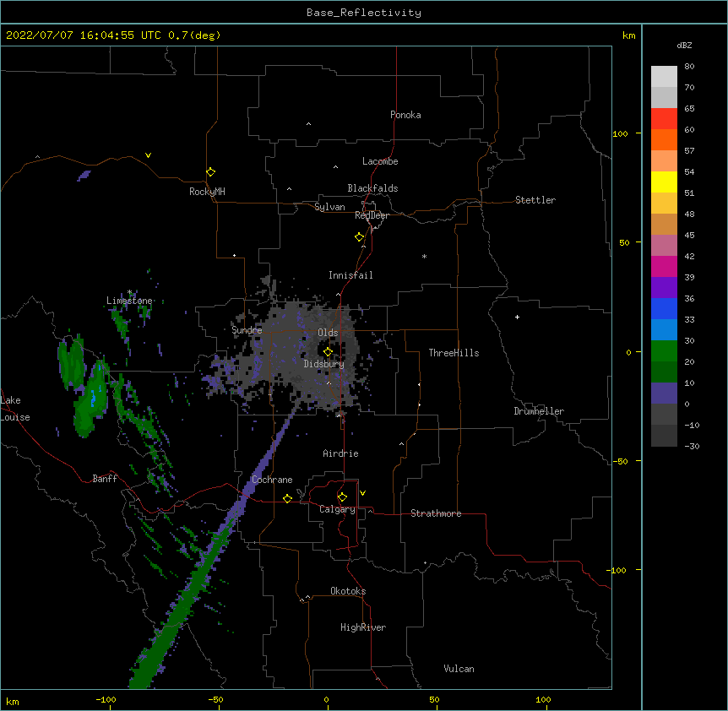
Task: Click the Base_Reflectivity title
Action: pos(364,13)
